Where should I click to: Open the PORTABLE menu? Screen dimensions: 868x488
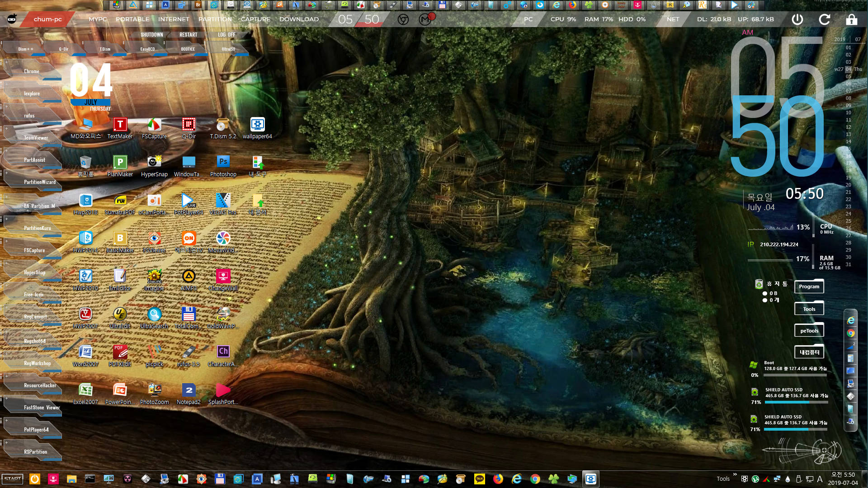pyautogui.click(x=132, y=19)
